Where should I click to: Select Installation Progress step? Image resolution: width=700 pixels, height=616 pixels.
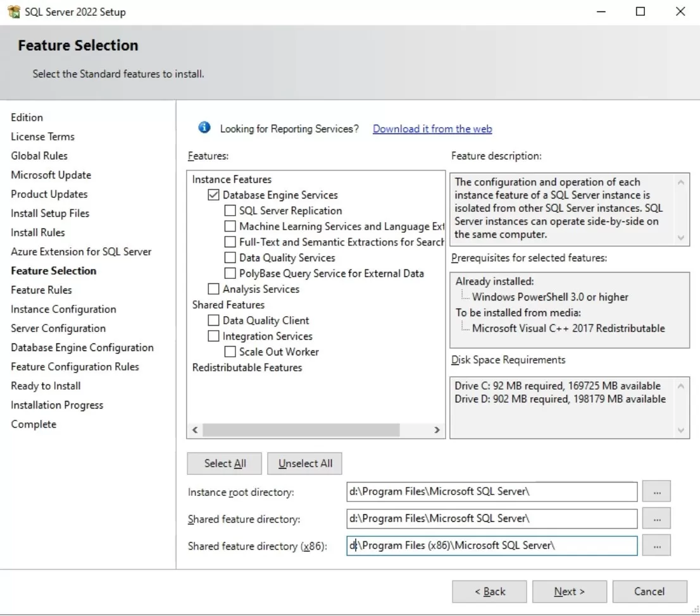(x=57, y=405)
